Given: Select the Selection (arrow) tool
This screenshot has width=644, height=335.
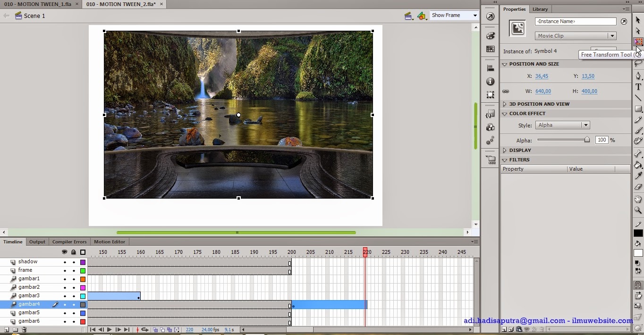Looking at the screenshot, I should 638,20.
